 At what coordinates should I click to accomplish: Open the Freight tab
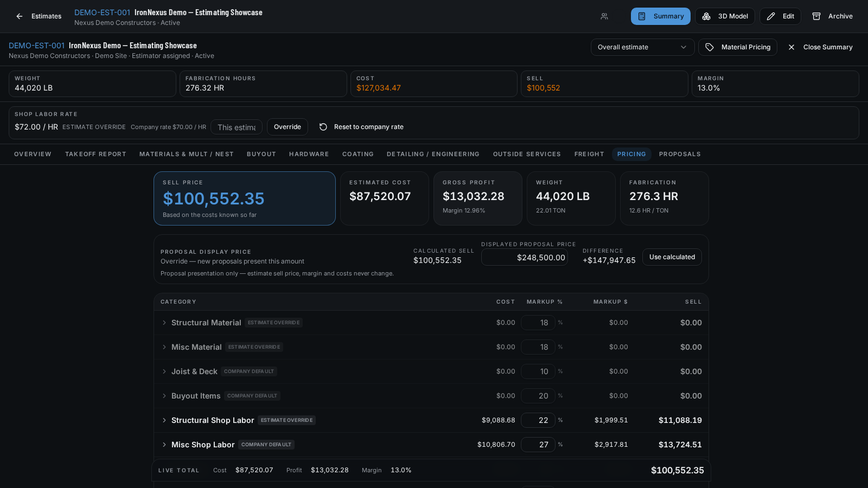589,154
